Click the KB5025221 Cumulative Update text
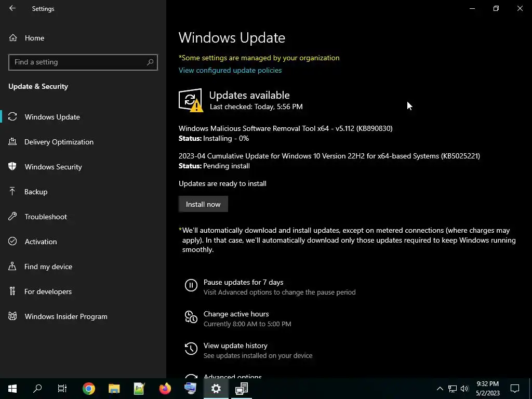532x399 pixels. coord(329,156)
